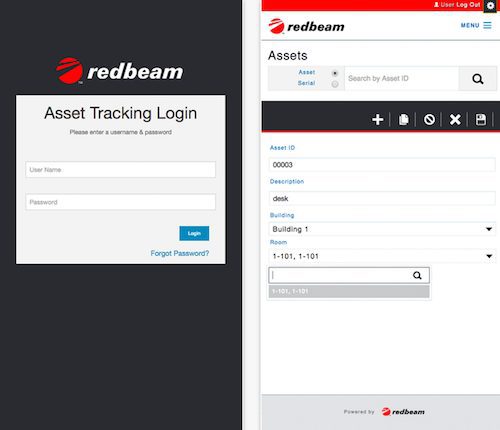This screenshot has height=430, width=500.
Task: Focus the User Name field
Action: (120, 170)
